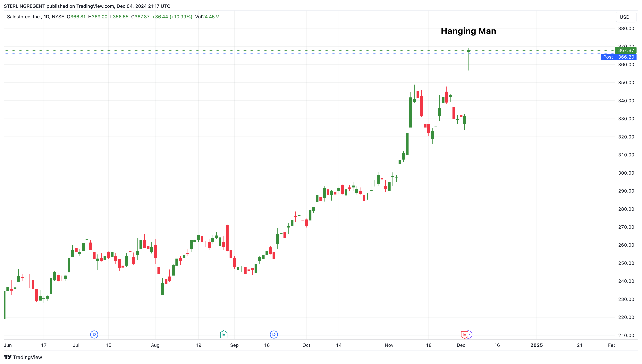Click the Aug label on the time axis
Viewport: 642px width, 364px height.
(155, 345)
